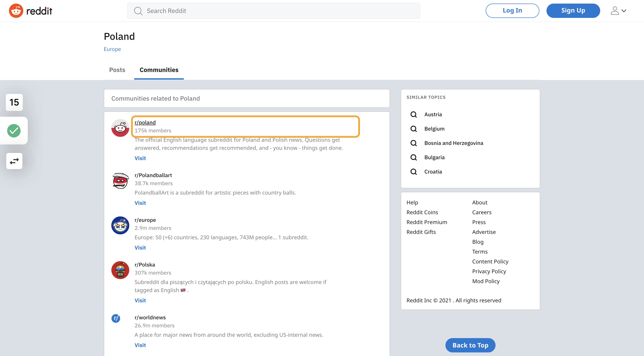Open the Europe parent topic link
Screen dimensions: 644x356
tap(112, 49)
